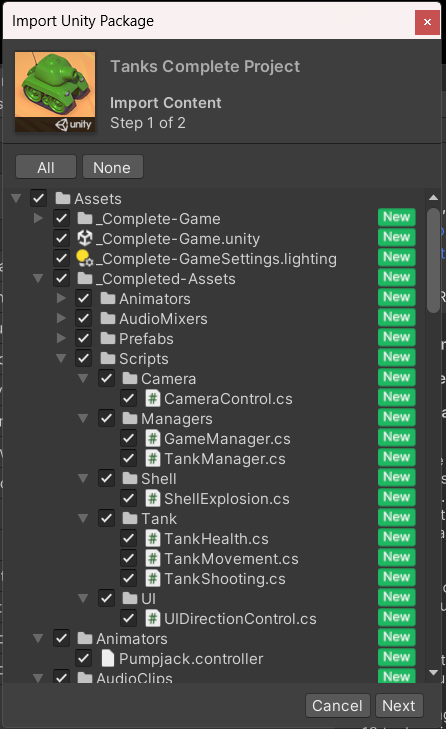Click the Camera folder icon
The width and height of the screenshot is (446, 729).
click(x=130, y=378)
